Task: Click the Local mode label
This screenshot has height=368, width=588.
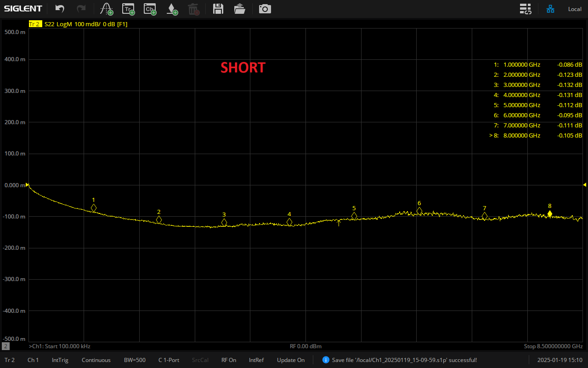Action: tap(575, 9)
